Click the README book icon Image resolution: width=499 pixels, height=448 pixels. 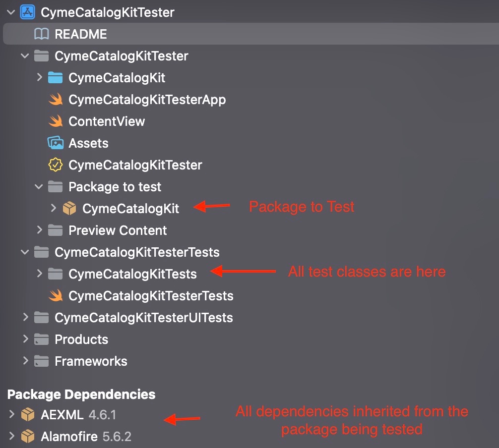41,34
